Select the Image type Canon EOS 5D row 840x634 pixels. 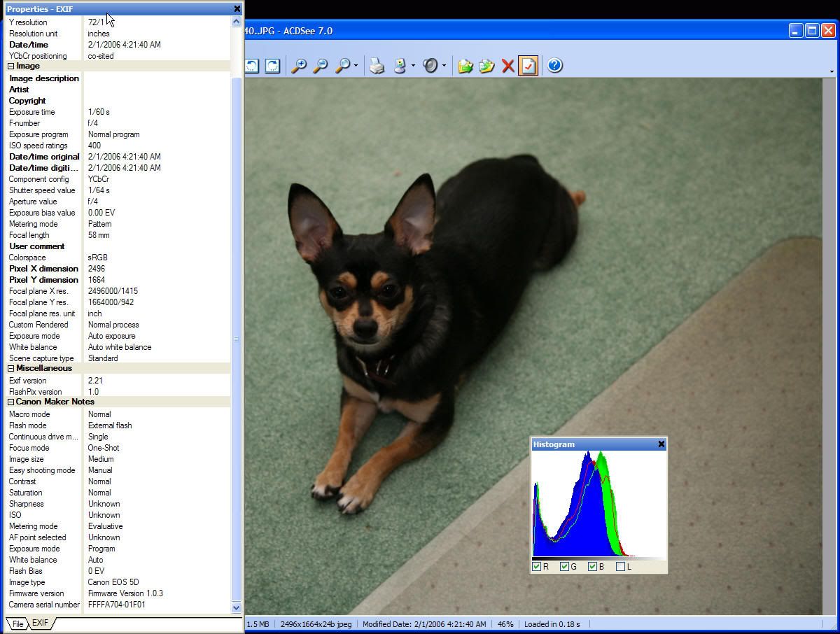coord(118,582)
